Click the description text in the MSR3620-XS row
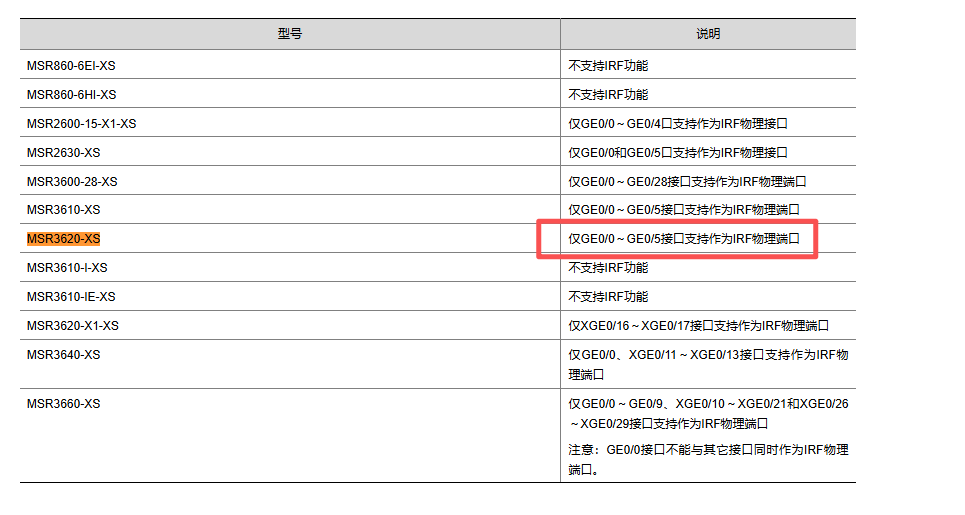The width and height of the screenshot is (965, 515). tap(684, 238)
